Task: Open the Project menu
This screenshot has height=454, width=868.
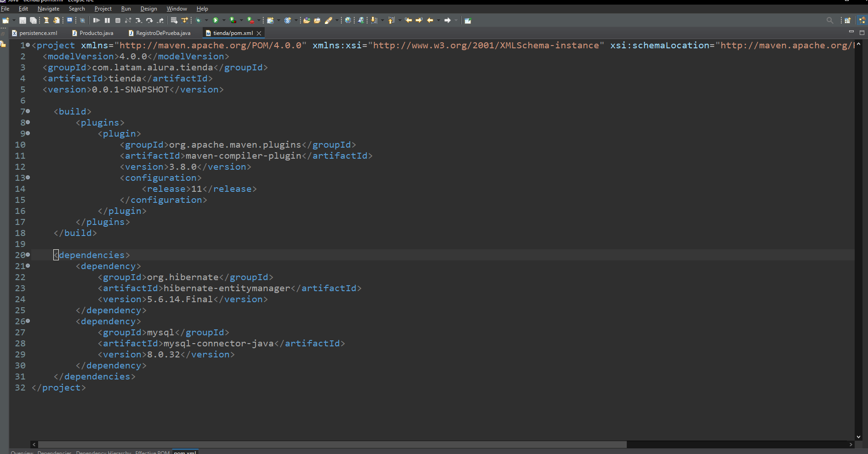Action: tap(103, 9)
